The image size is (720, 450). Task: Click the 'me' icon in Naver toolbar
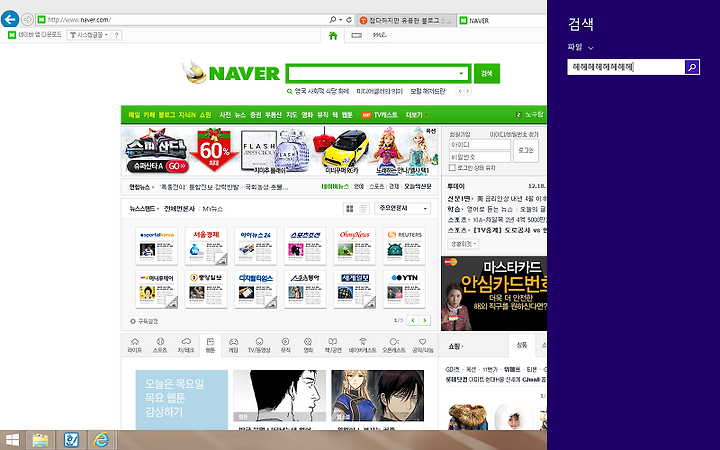(x=379, y=35)
